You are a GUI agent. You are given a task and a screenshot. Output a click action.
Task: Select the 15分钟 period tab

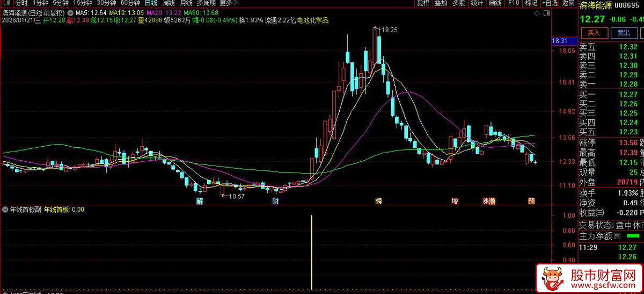(83, 3)
